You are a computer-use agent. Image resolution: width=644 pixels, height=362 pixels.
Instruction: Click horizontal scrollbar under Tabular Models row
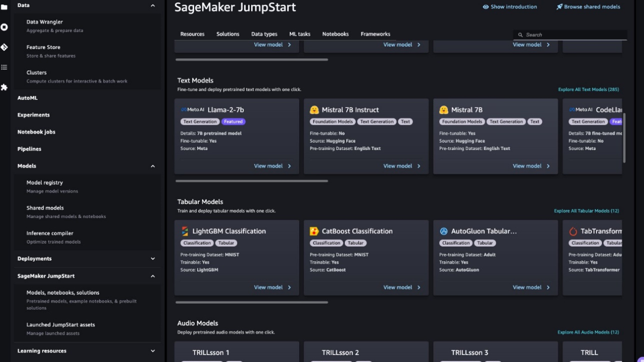pyautogui.click(x=252, y=302)
